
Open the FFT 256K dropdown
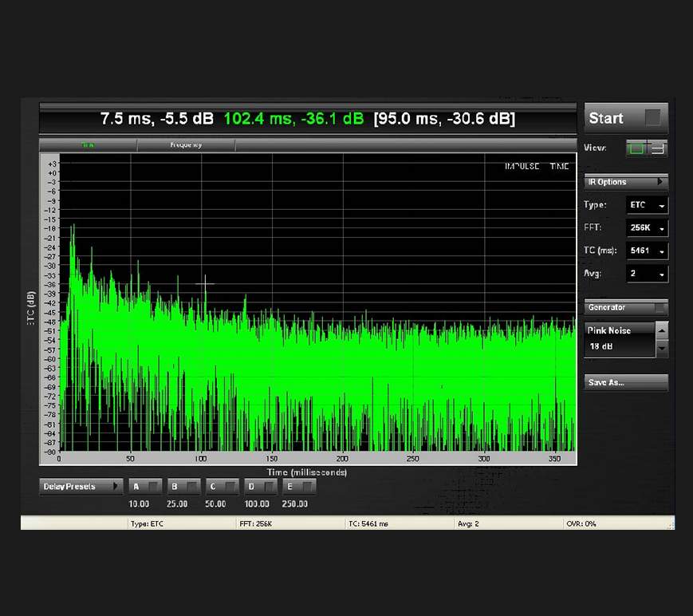pyautogui.click(x=647, y=228)
